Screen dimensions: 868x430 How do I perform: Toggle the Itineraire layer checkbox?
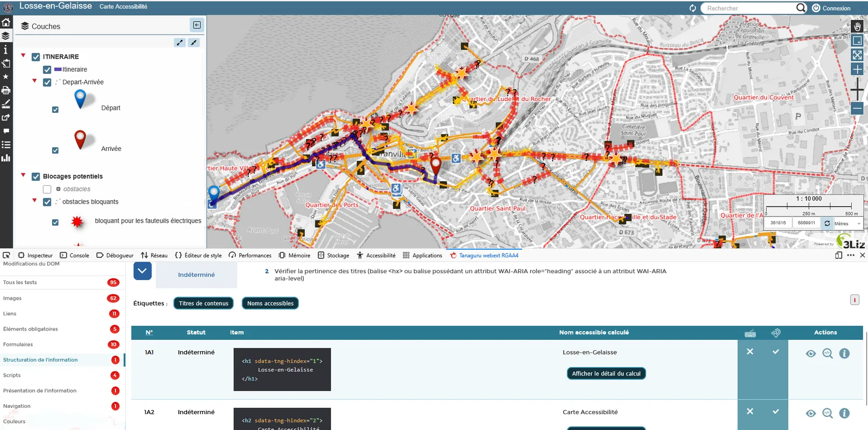(x=47, y=69)
